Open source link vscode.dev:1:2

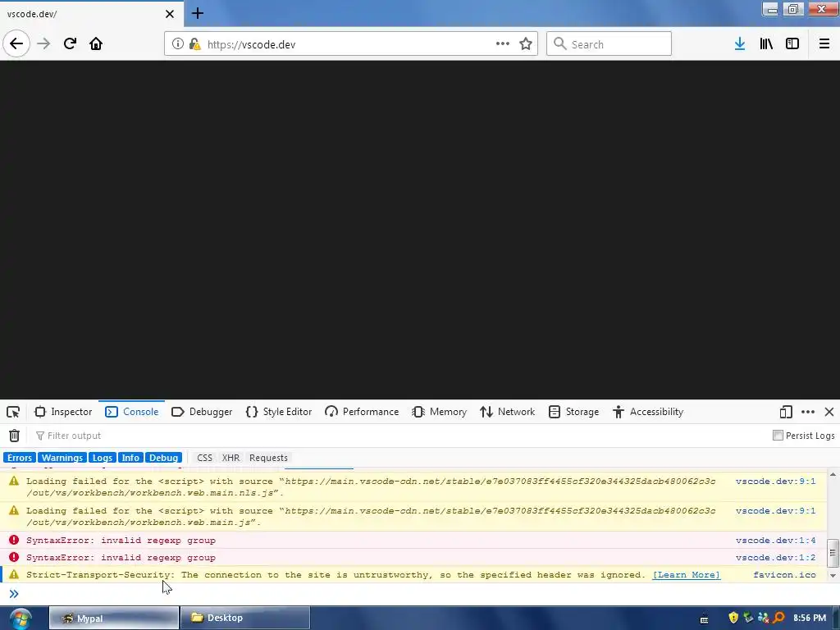click(x=776, y=558)
